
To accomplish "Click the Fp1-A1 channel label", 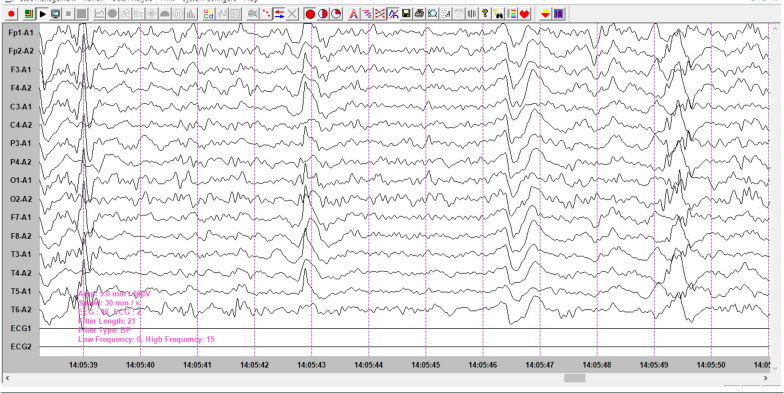I will (x=21, y=32).
